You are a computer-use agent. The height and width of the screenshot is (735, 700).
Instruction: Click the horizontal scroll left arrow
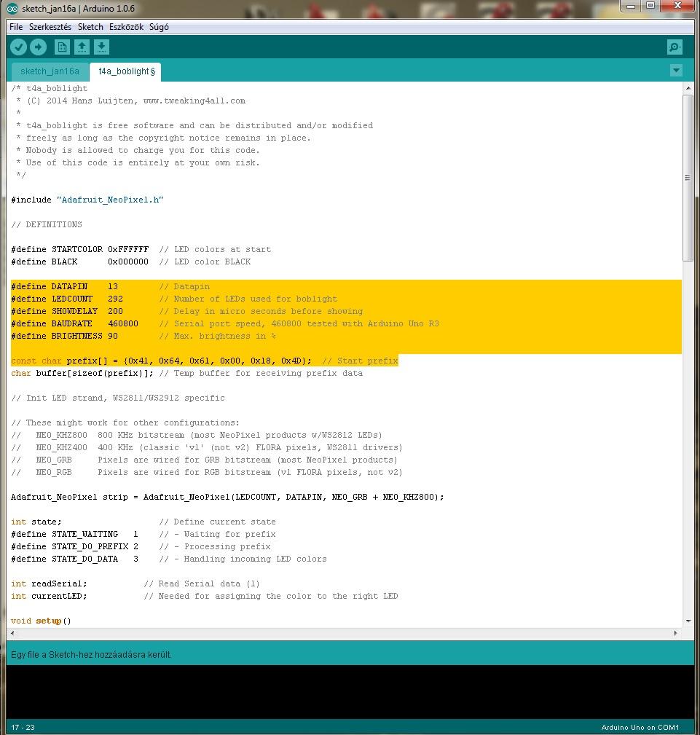tap(12, 633)
